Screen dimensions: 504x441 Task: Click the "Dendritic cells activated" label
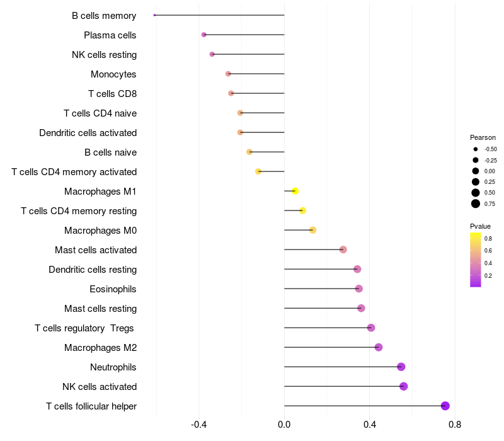tap(88, 133)
